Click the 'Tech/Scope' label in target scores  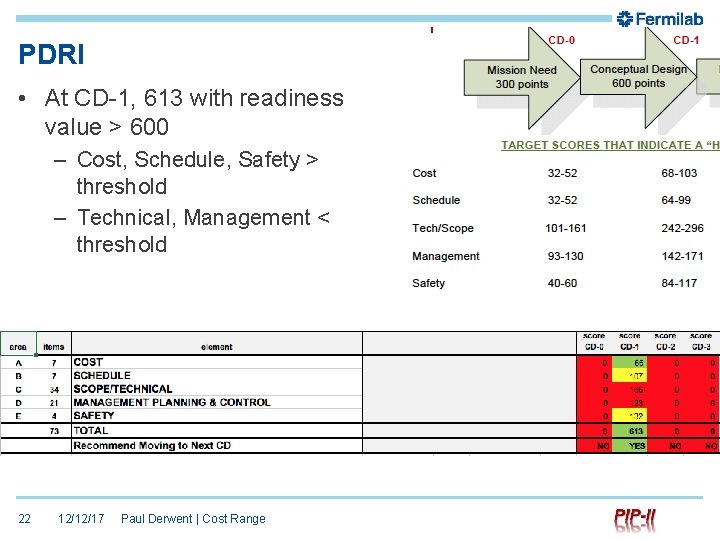(443, 228)
